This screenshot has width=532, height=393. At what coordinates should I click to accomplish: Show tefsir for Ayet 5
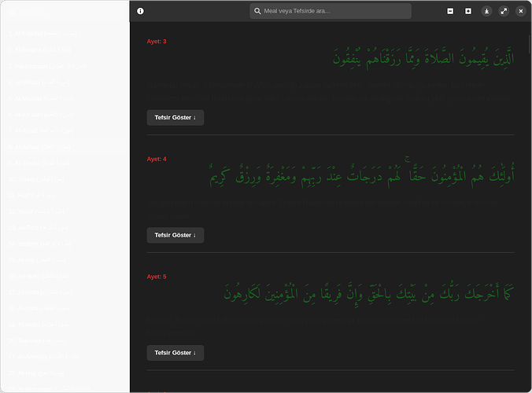coord(175,353)
